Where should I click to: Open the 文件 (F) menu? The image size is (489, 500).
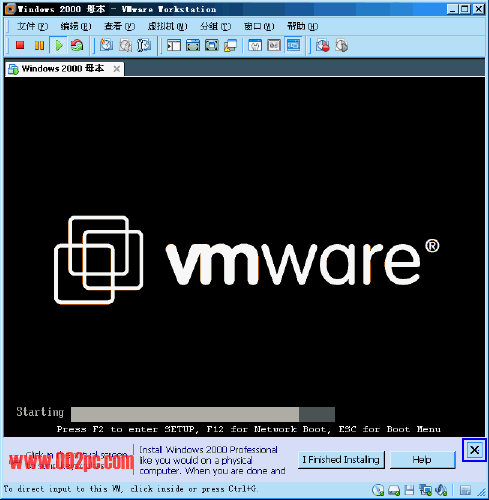(32, 26)
